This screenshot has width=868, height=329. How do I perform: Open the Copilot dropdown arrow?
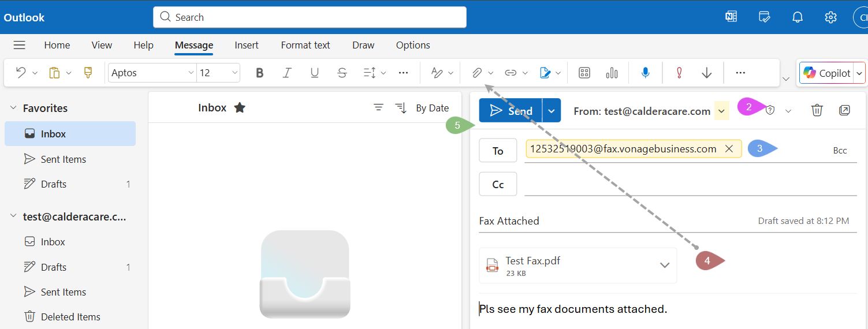click(859, 73)
